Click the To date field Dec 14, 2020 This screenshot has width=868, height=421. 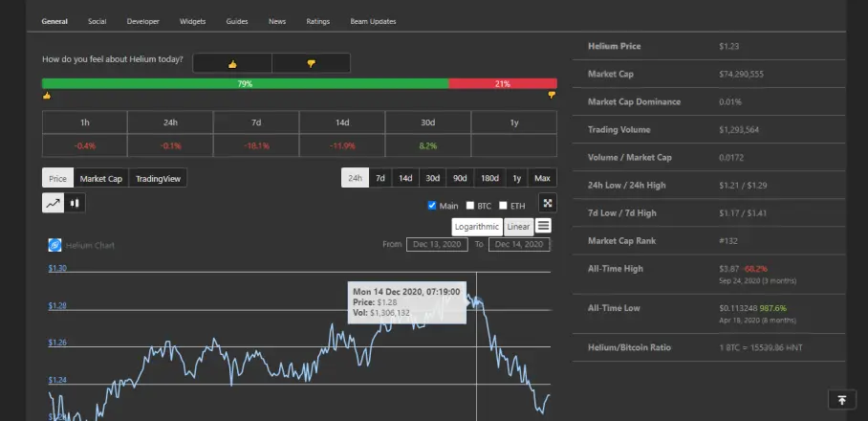tap(519, 244)
